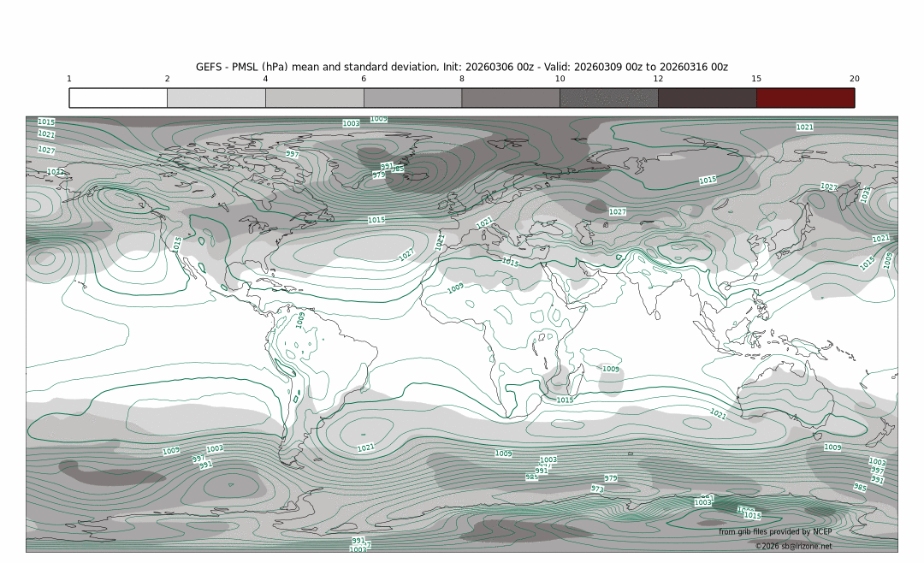Click the 1021 label south of Australia
924x563 pixels.
718,413
